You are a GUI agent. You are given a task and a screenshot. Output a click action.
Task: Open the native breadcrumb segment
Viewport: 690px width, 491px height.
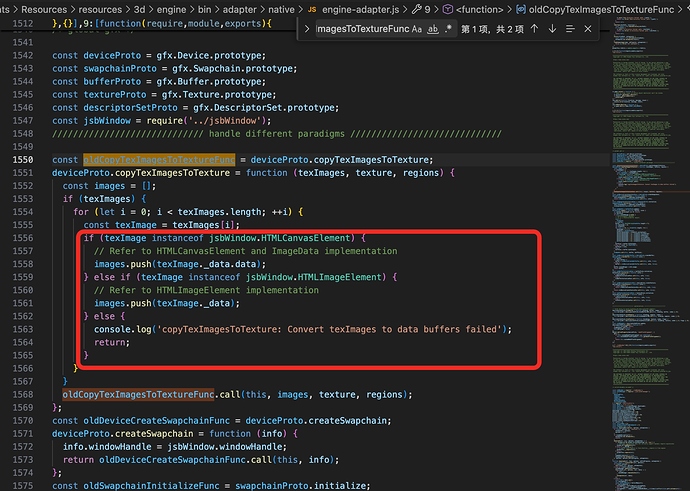coord(281,9)
